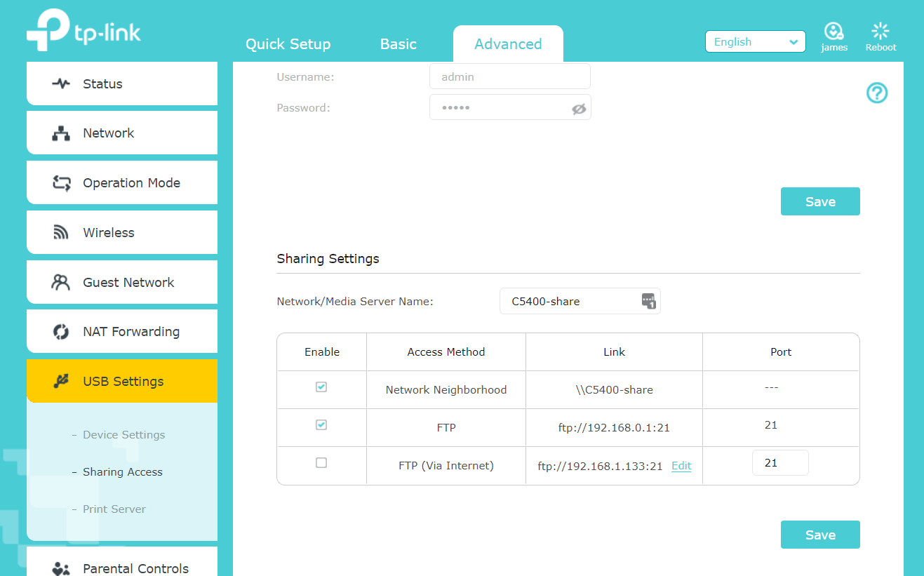Click the icon inside Server Name field
Image resolution: width=924 pixels, height=576 pixels.
pos(648,301)
